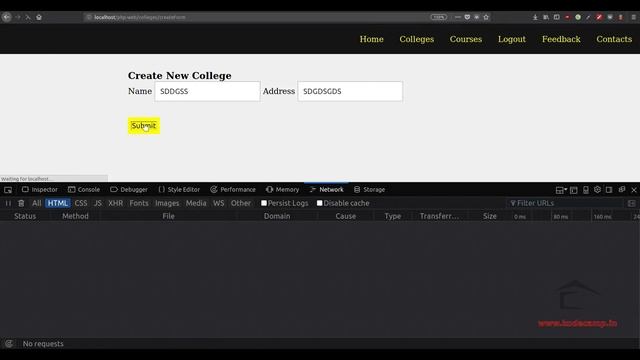Screen dimensions: 640x360
Task: Activate the element picker icon in devtools
Action: click(8, 190)
